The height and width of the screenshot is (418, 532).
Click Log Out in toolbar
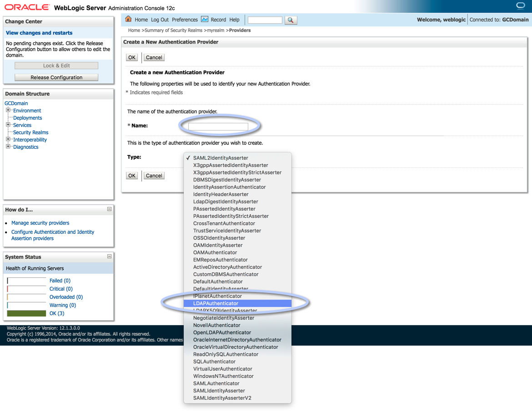(x=160, y=20)
